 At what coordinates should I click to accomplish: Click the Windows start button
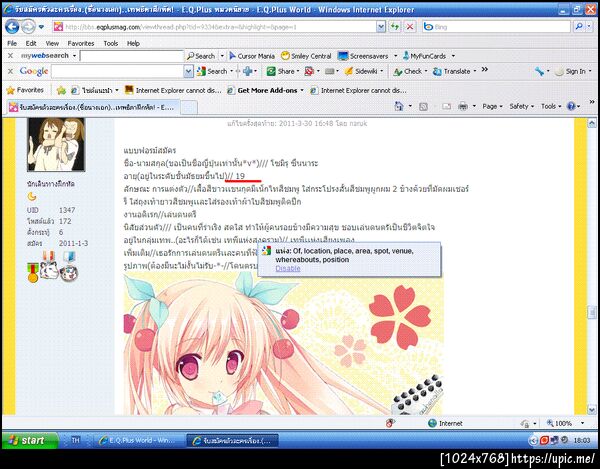[x=30, y=440]
